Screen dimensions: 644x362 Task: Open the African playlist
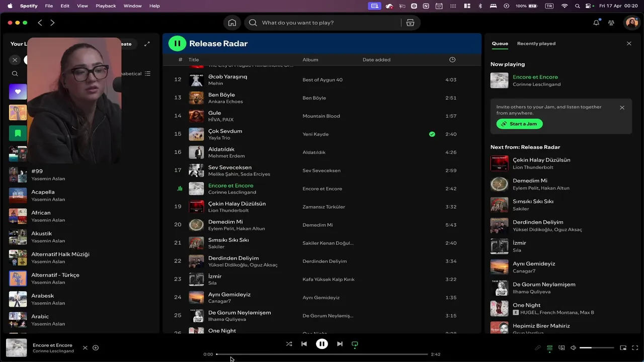tap(80, 216)
